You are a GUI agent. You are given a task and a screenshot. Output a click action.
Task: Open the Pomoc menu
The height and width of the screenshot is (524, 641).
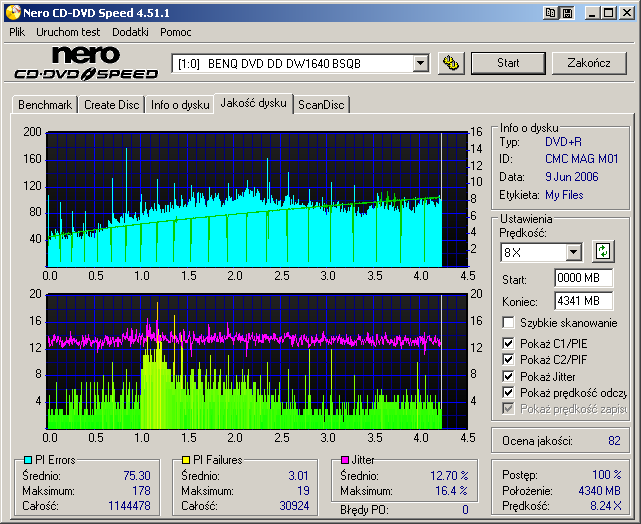176,32
